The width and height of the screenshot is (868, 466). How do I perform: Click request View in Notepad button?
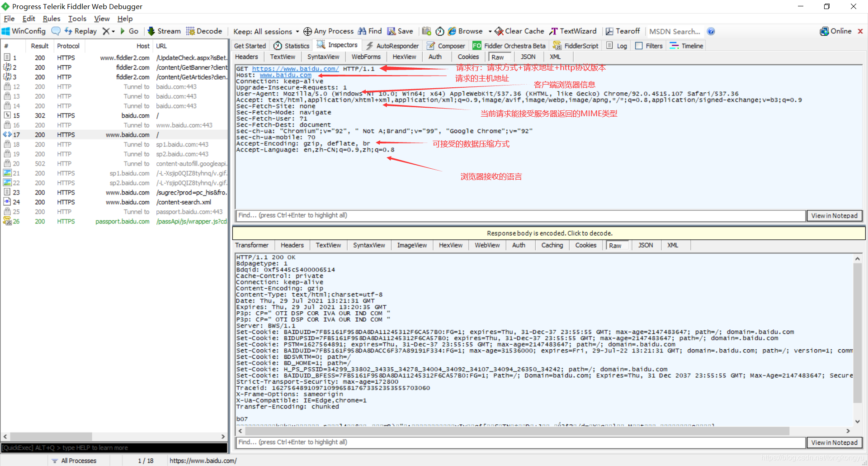834,216
